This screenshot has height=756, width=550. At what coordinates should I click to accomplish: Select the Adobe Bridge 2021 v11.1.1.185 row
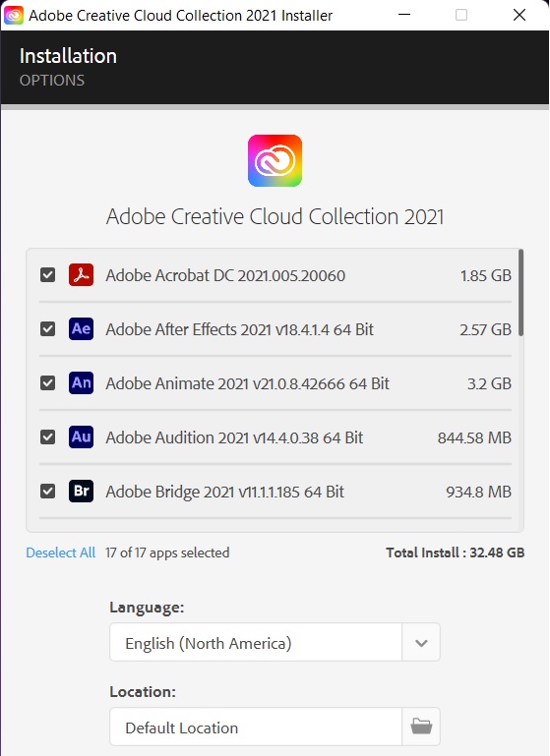pos(275,492)
